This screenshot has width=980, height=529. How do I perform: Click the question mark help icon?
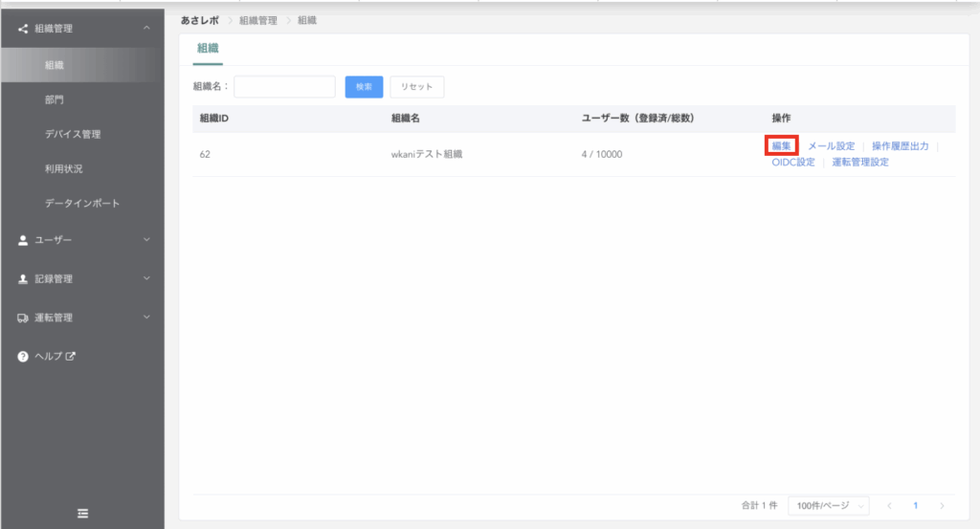23,356
